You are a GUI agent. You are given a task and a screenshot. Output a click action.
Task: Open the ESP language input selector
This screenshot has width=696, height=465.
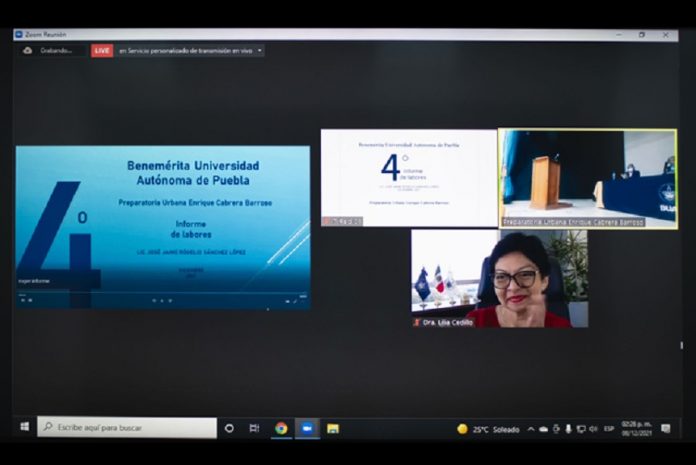(x=608, y=429)
